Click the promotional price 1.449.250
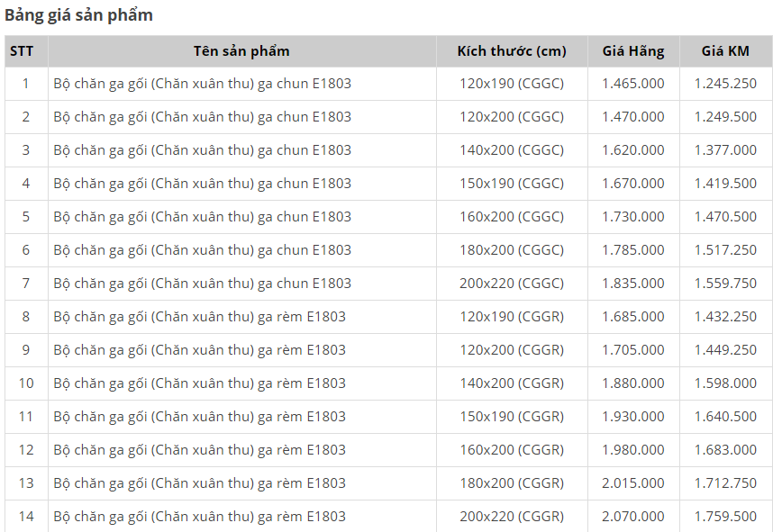The height and width of the screenshot is (532, 773). (x=725, y=350)
